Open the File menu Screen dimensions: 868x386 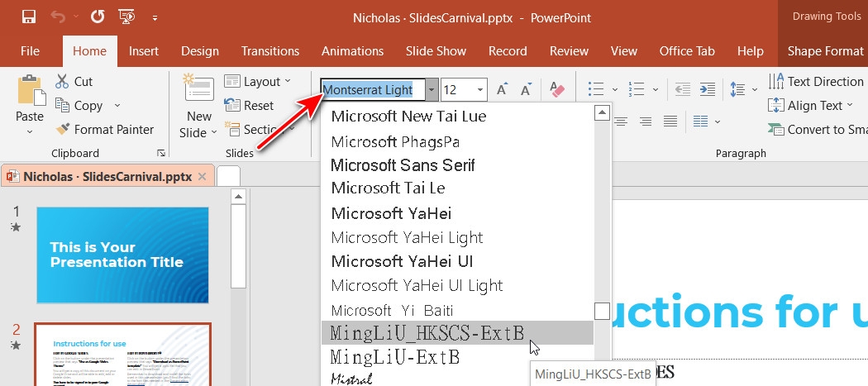(30, 51)
